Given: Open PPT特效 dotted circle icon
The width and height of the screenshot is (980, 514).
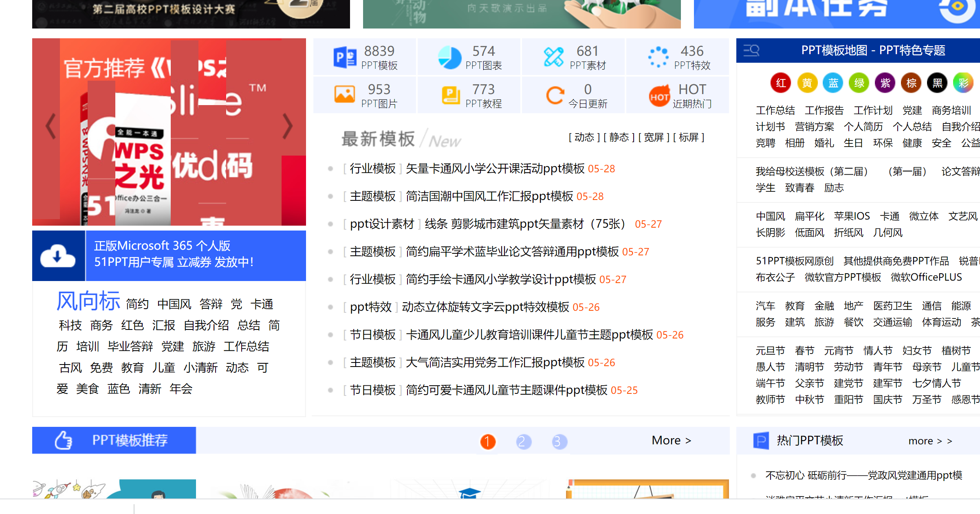Looking at the screenshot, I should tap(658, 57).
